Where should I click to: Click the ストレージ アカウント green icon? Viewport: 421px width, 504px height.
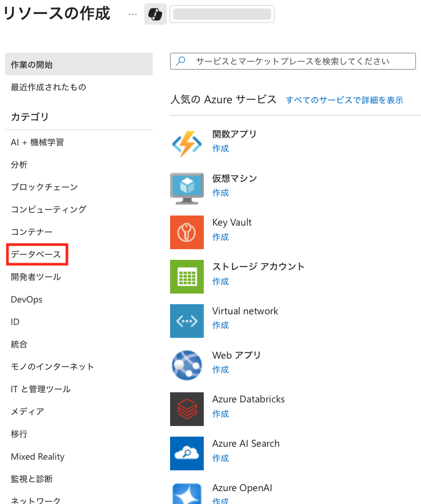pos(187,277)
